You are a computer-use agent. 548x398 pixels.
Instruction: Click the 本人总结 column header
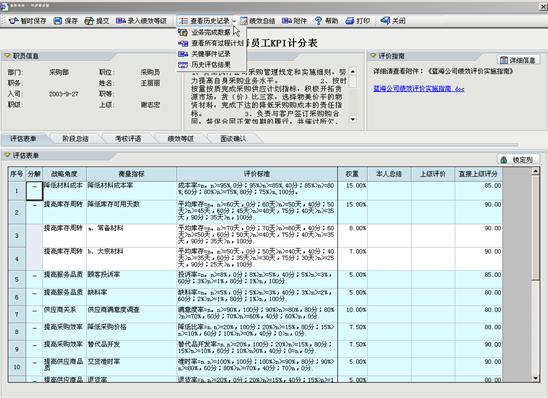(389, 174)
